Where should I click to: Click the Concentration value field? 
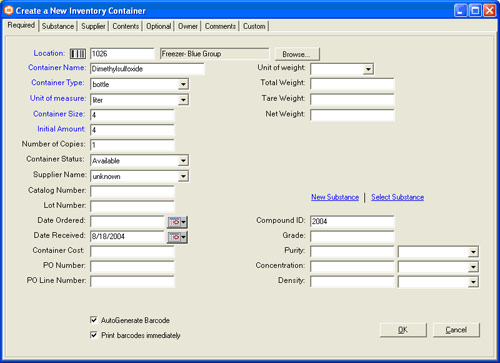(x=352, y=267)
